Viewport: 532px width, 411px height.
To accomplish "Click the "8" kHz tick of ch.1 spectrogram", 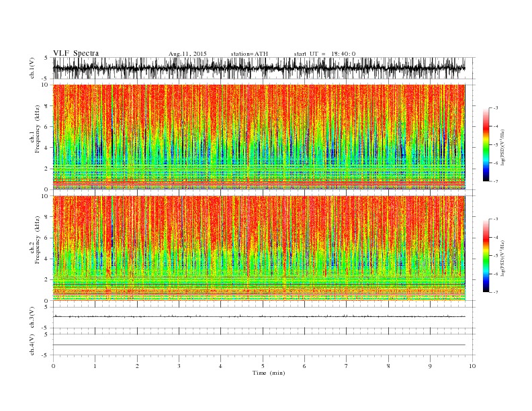I will tap(47, 106).
